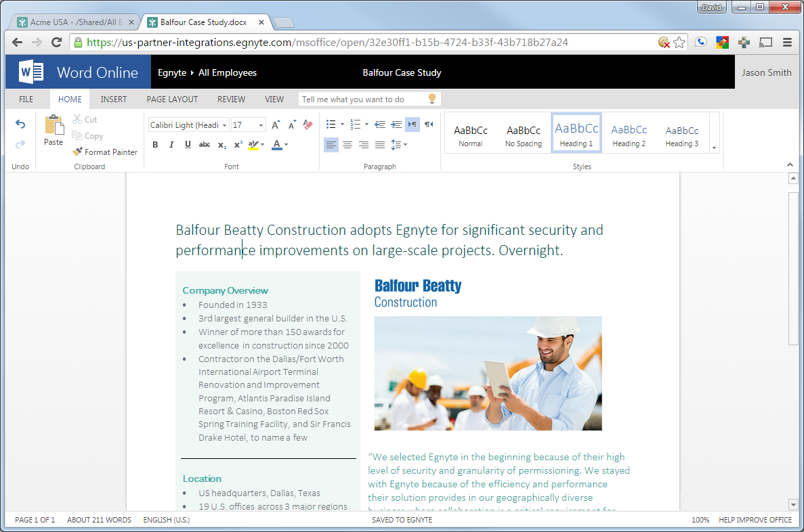Justify the paragraph text

tap(380, 145)
